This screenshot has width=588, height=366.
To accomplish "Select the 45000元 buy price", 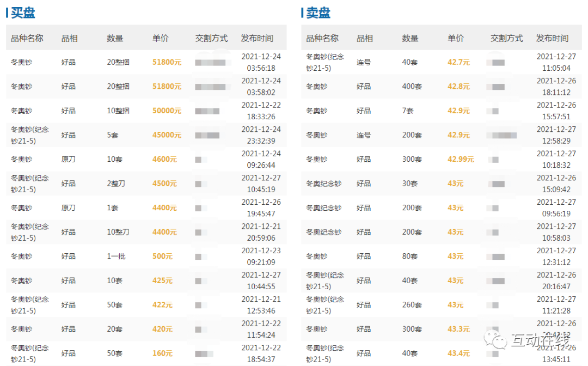I will 167,135.
